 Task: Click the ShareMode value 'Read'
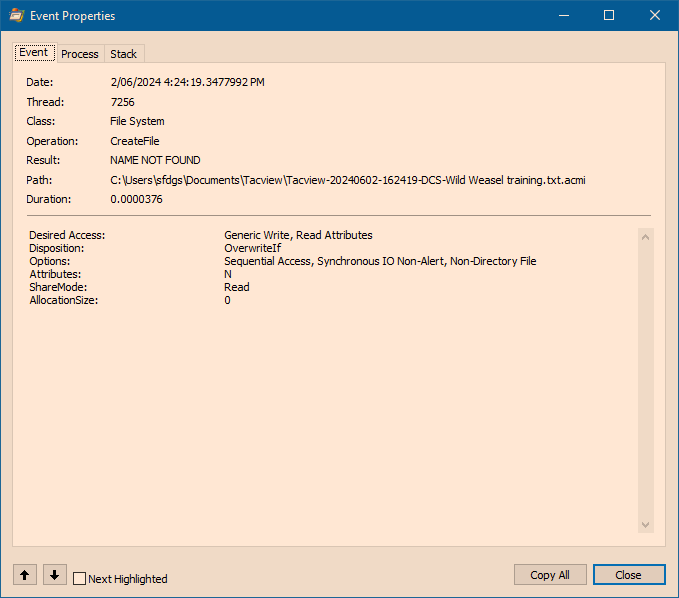coord(236,287)
